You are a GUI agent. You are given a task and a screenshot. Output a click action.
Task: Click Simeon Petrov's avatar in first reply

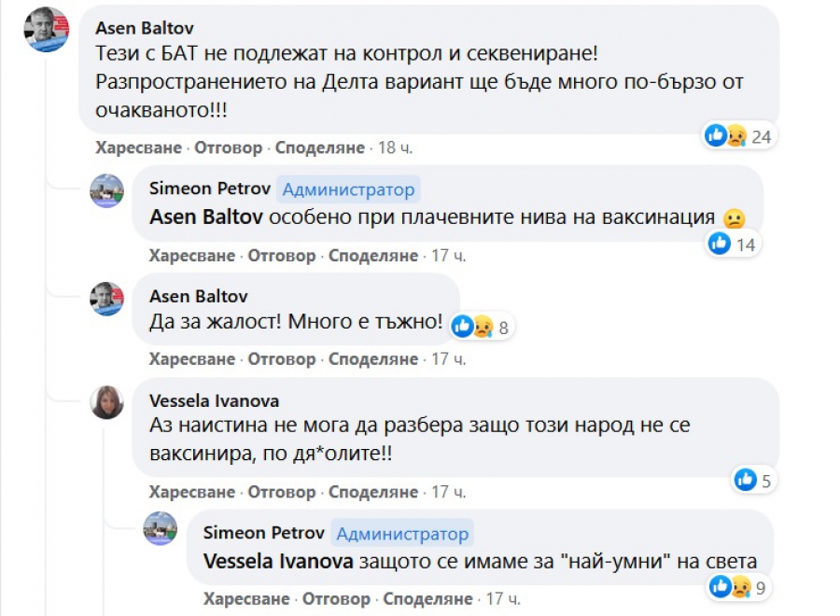106,190
